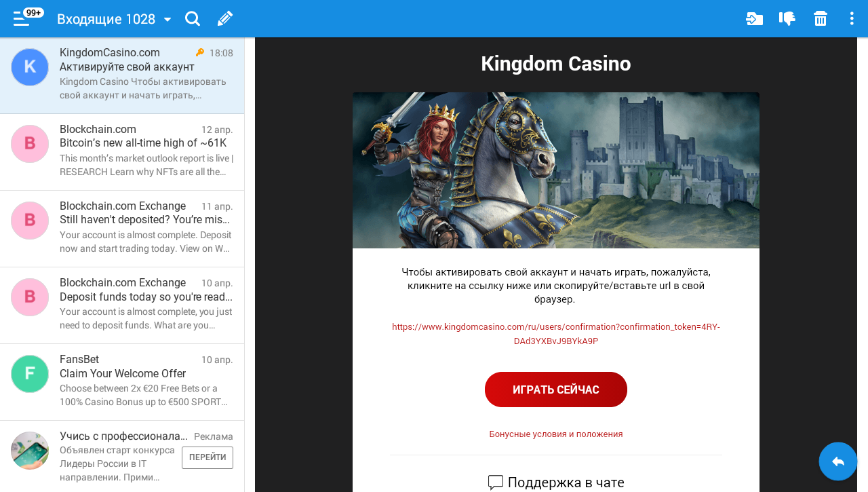Click the ИГРАТЬ СЕЙЧАС red button
Viewport: 868px width, 492px height.
[556, 390]
